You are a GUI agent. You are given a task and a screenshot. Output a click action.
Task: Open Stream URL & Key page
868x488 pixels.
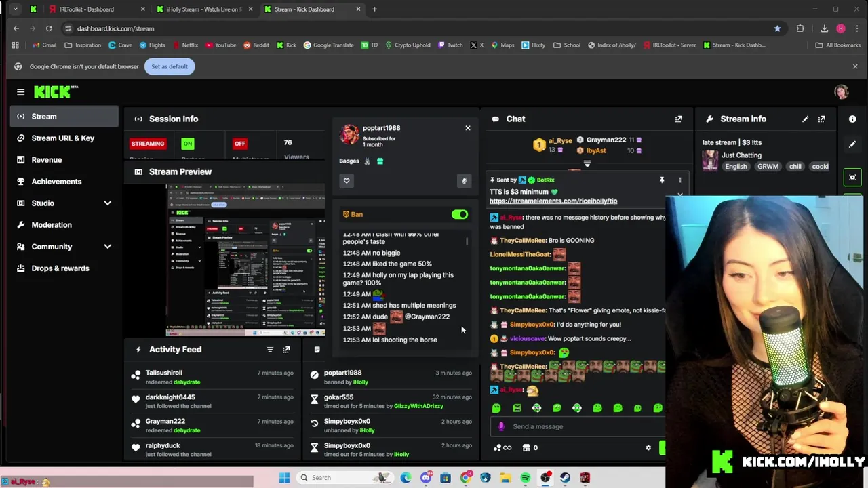click(x=64, y=138)
